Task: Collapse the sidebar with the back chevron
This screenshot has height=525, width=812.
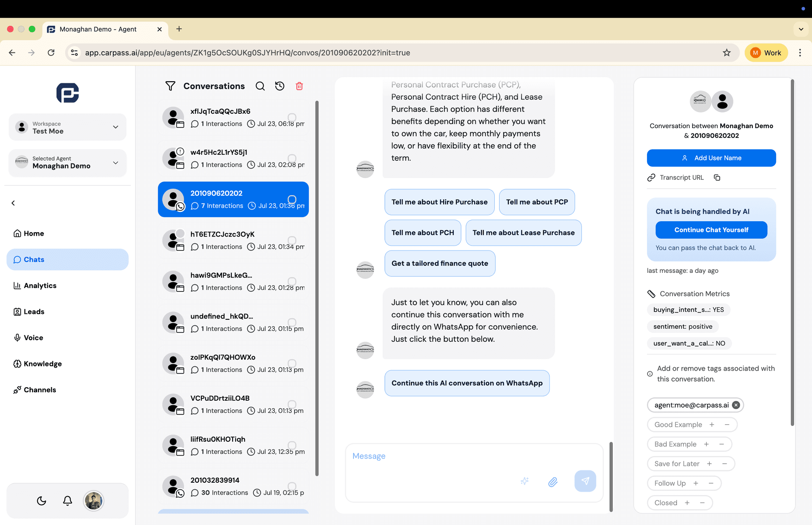Action: (13, 203)
